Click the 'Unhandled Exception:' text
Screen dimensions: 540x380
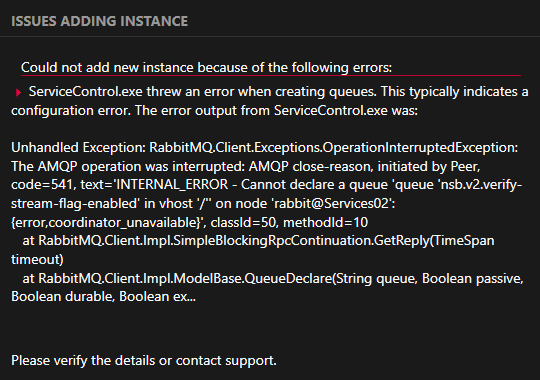(x=79, y=147)
